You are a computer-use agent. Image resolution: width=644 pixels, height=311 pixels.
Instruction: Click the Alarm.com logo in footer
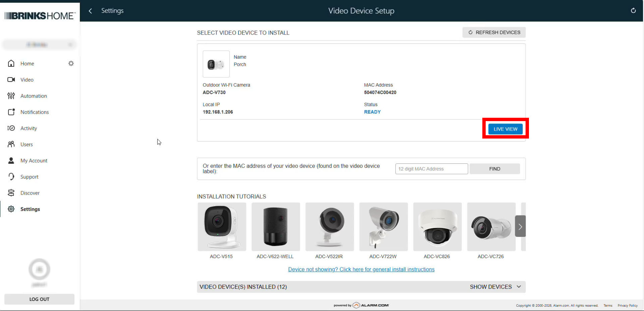(x=371, y=305)
